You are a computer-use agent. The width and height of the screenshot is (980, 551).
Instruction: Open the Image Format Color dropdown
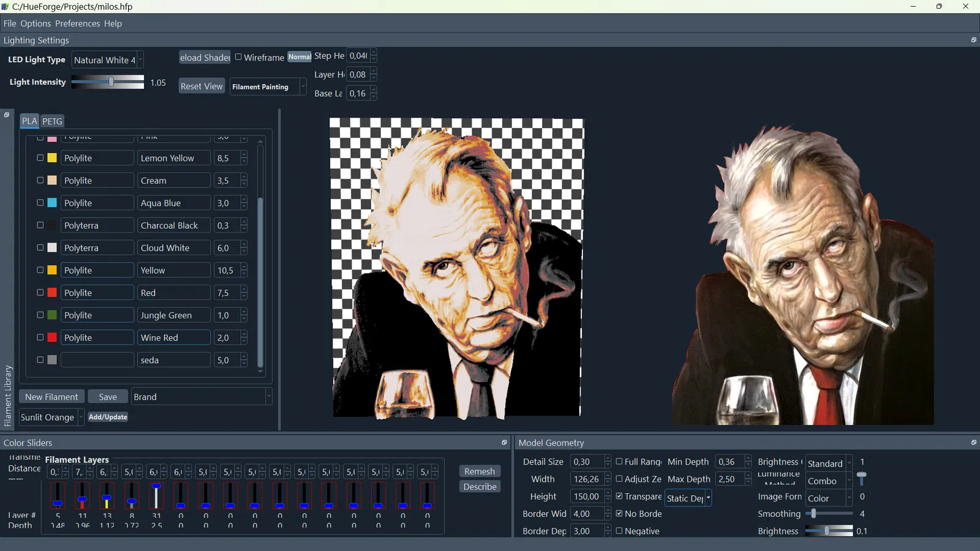(829, 498)
